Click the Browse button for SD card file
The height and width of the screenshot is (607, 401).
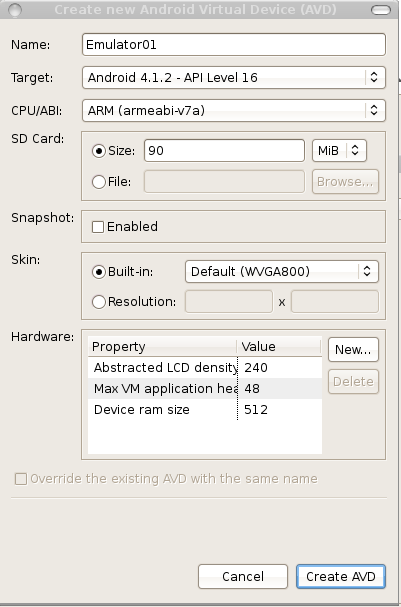click(x=345, y=182)
